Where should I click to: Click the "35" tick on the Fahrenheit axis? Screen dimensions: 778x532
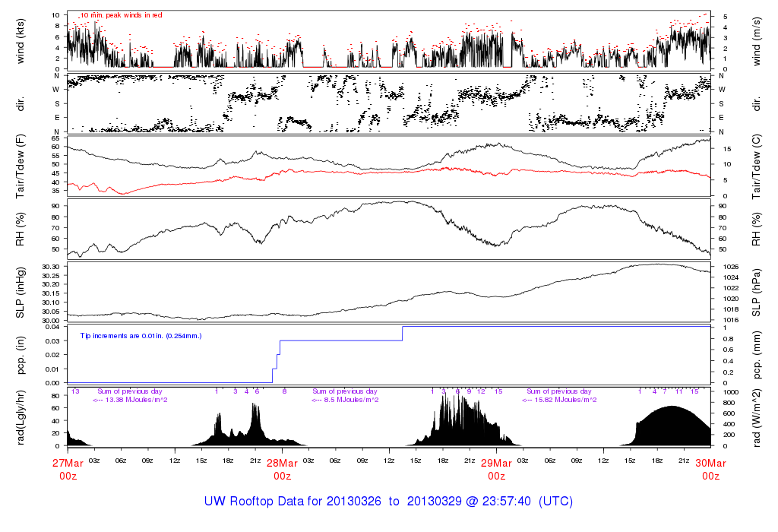(x=55, y=191)
